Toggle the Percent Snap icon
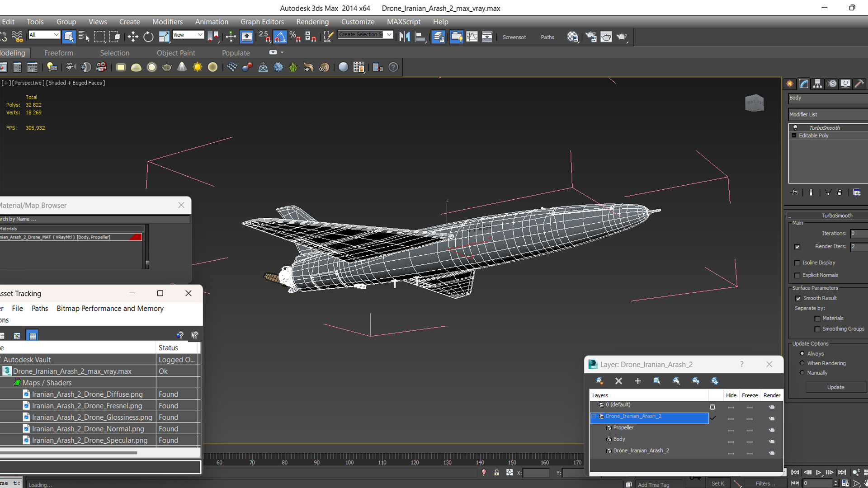The width and height of the screenshot is (868, 488). coord(295,37)
